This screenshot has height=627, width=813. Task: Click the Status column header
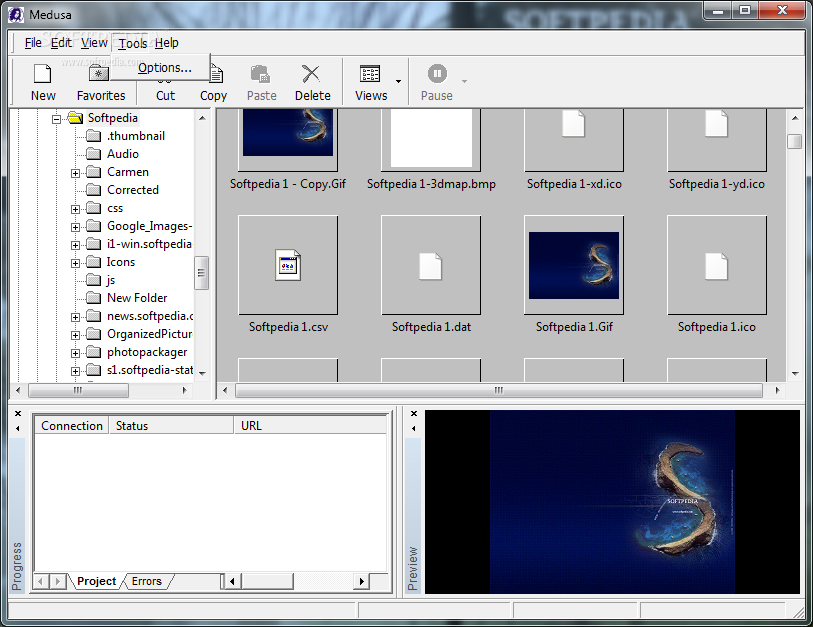171,426
